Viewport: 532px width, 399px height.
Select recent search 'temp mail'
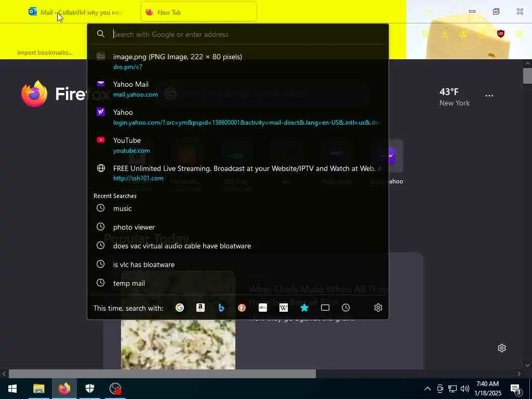tap(237, 283)
